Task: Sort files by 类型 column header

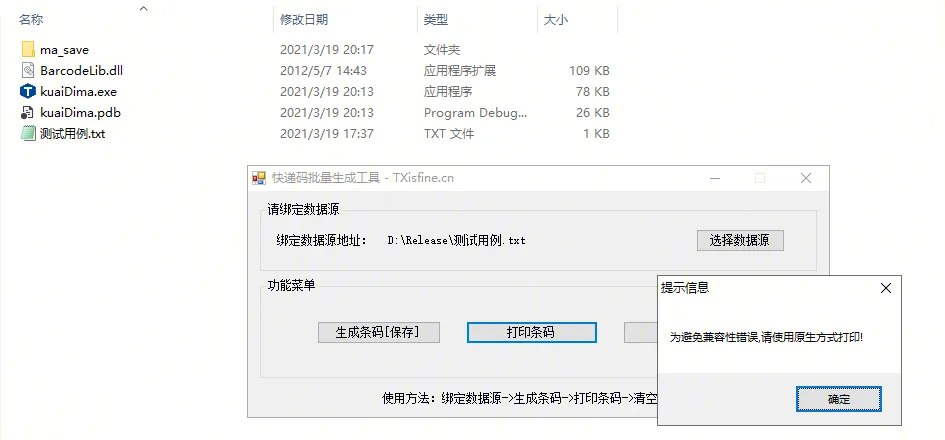Action: coord(436,20)
